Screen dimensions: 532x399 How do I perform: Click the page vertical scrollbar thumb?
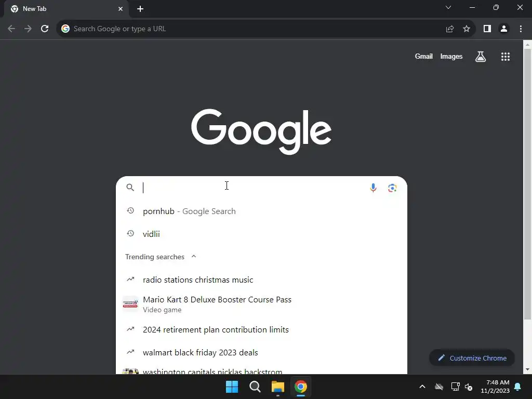pyautogui.click(x=527, y=184)
